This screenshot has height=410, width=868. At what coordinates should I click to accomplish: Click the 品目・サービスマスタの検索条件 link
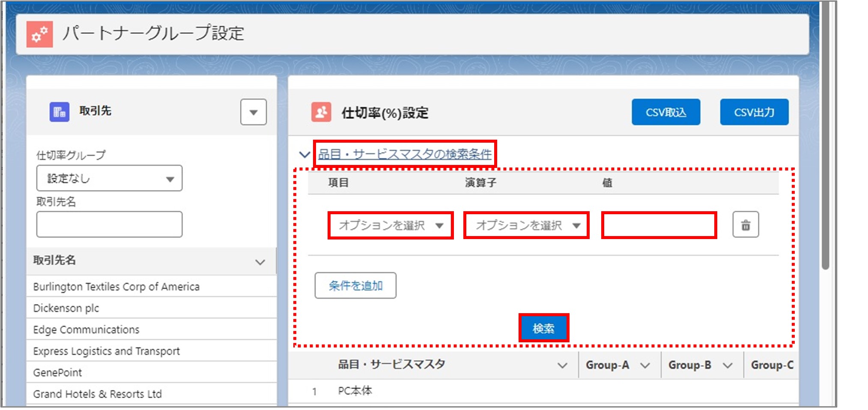[405, 154]
